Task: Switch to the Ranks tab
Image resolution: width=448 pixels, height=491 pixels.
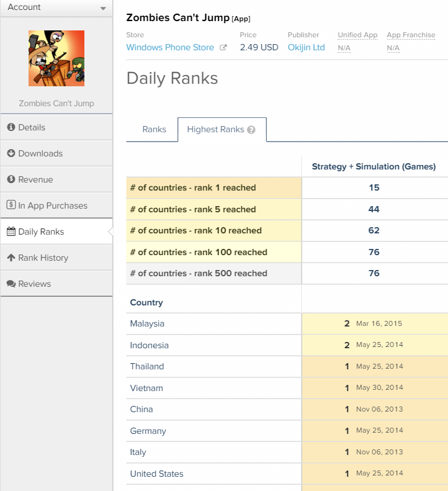Action: (x=154, y=130)
